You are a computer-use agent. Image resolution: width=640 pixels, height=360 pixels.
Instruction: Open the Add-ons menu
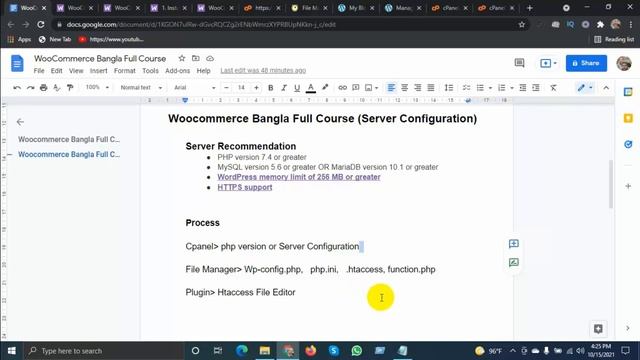pyautogui.click(x=177, y=71)
